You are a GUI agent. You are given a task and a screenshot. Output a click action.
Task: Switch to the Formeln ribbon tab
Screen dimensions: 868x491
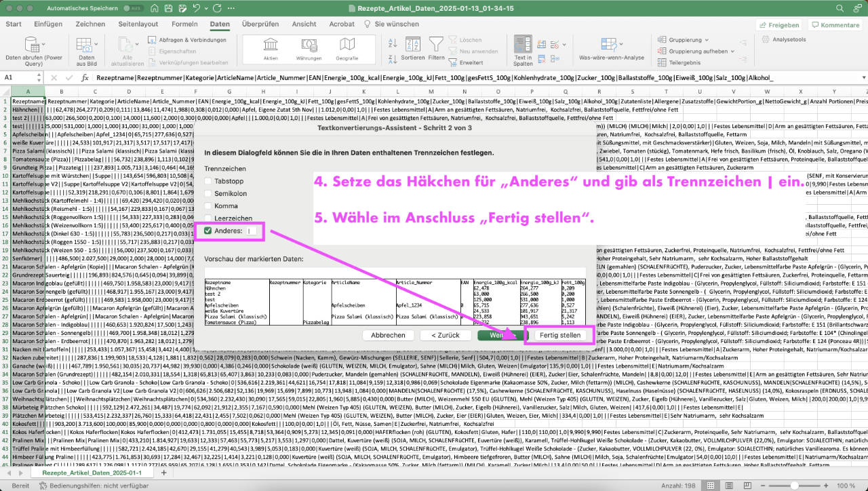click(185, 24)
